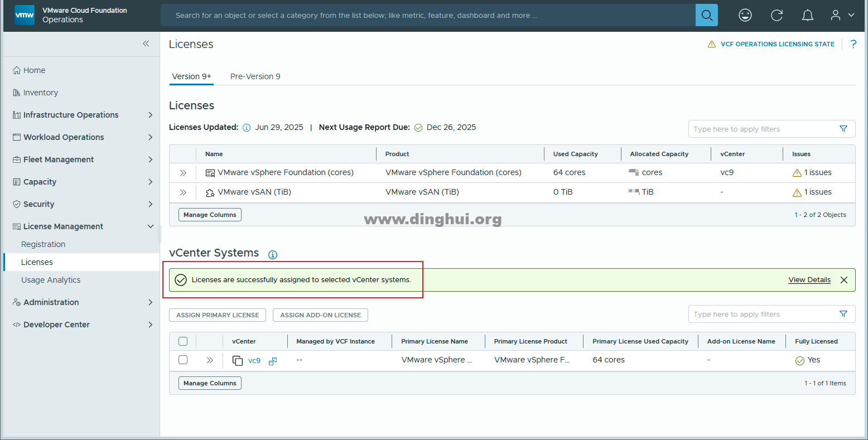The height and width of the screenshot is (440, 868).
Task: Open vc9 in external link icon
Action: pos(273,361)
